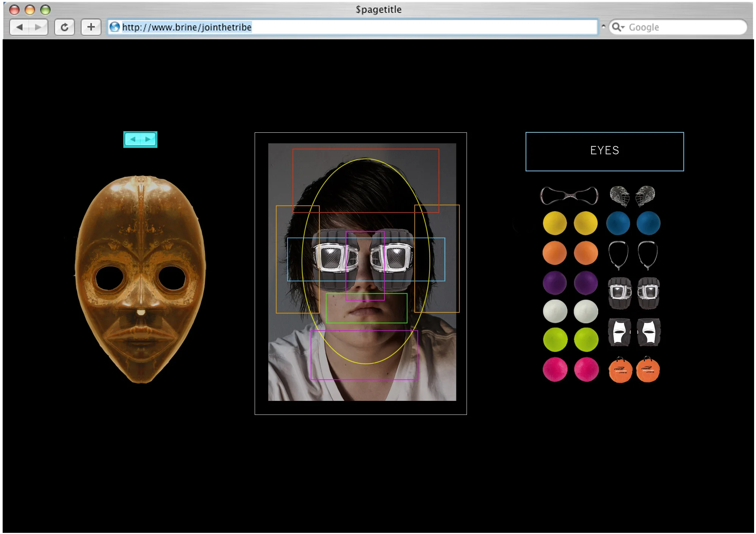756x534 pixels.
Task: Click the EYES category box
Action: pos(605,152)
